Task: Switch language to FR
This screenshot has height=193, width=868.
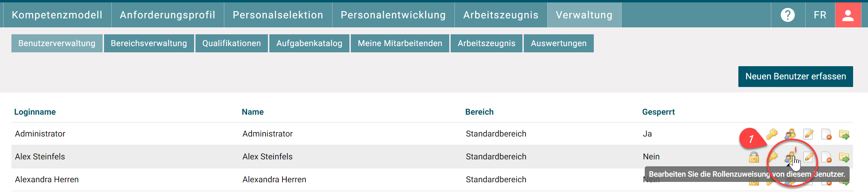Action: 820,15
